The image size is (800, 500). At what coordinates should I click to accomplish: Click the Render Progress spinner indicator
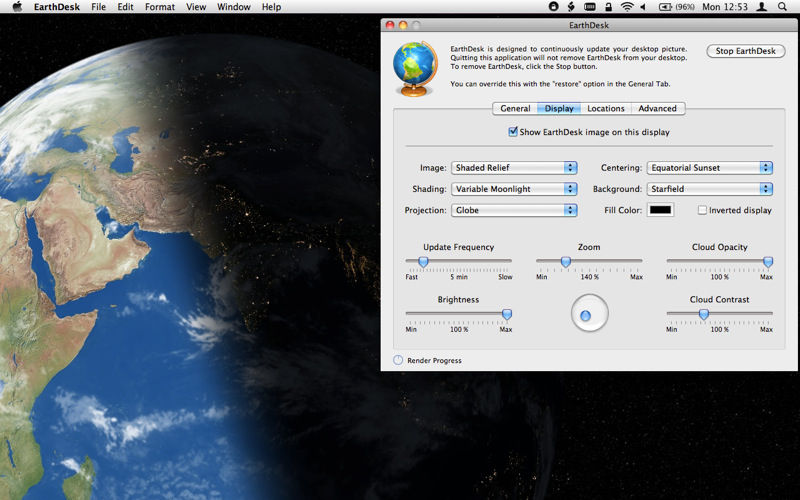(398, 360)
